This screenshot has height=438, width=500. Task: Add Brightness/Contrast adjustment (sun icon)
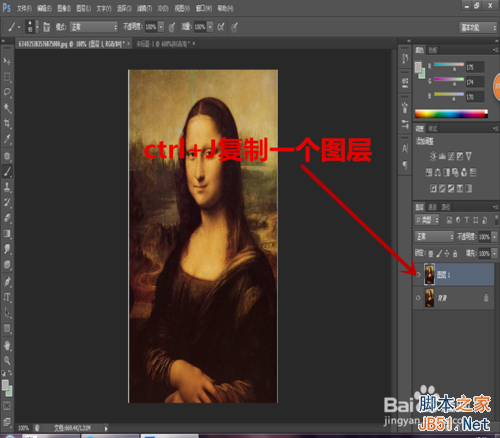point(433,156)
